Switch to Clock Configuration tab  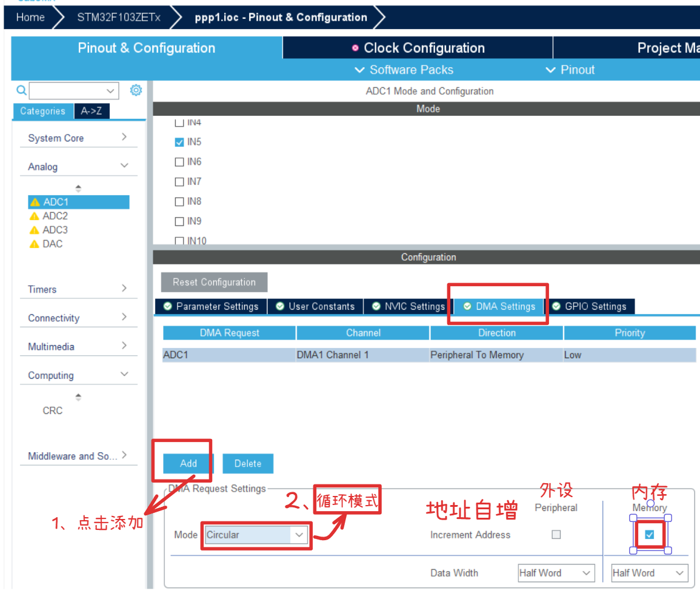pos(418,48)
